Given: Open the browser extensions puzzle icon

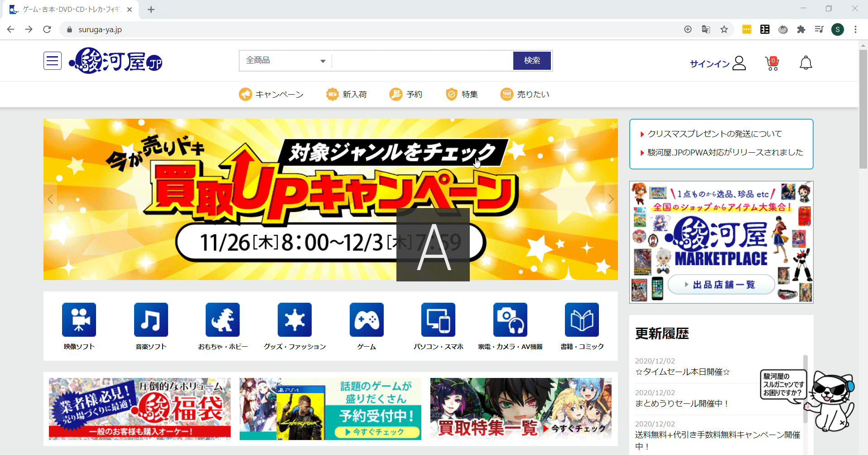Looking at the screenshot, I should click(x=801, y=29).
